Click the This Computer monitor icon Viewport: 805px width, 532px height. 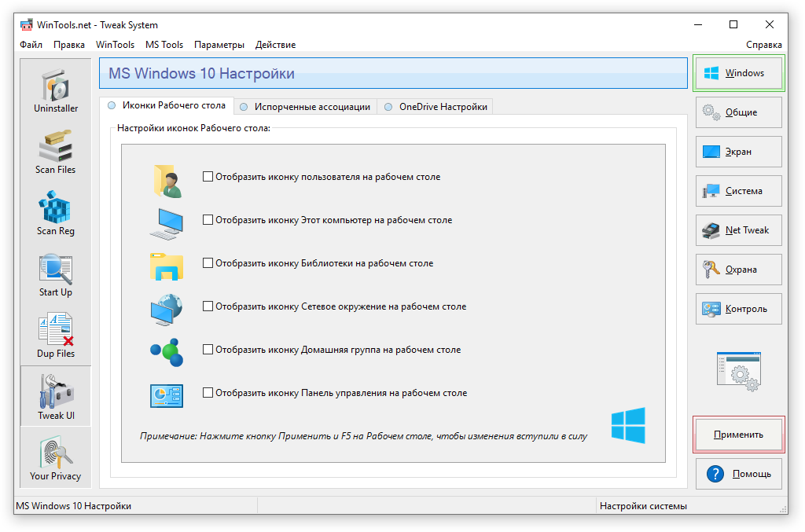[167, 224]
